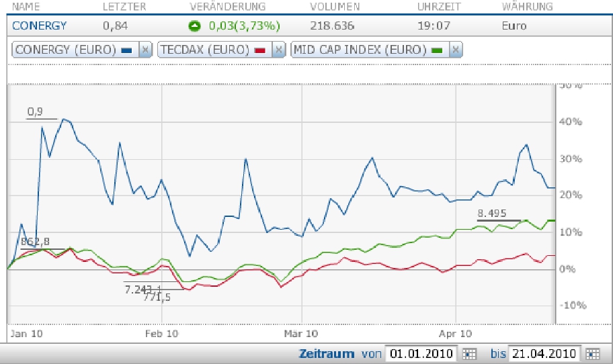Open calendar picker for the end date

click(x=593, y=354)
